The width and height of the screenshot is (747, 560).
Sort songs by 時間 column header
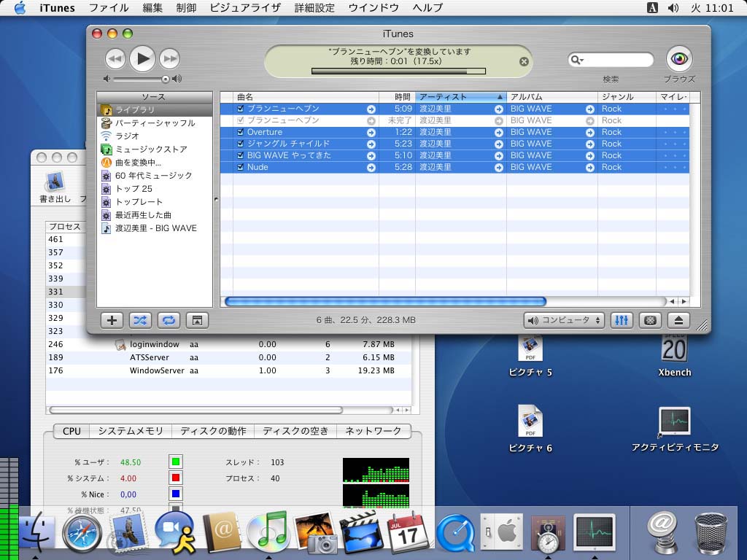398,97
